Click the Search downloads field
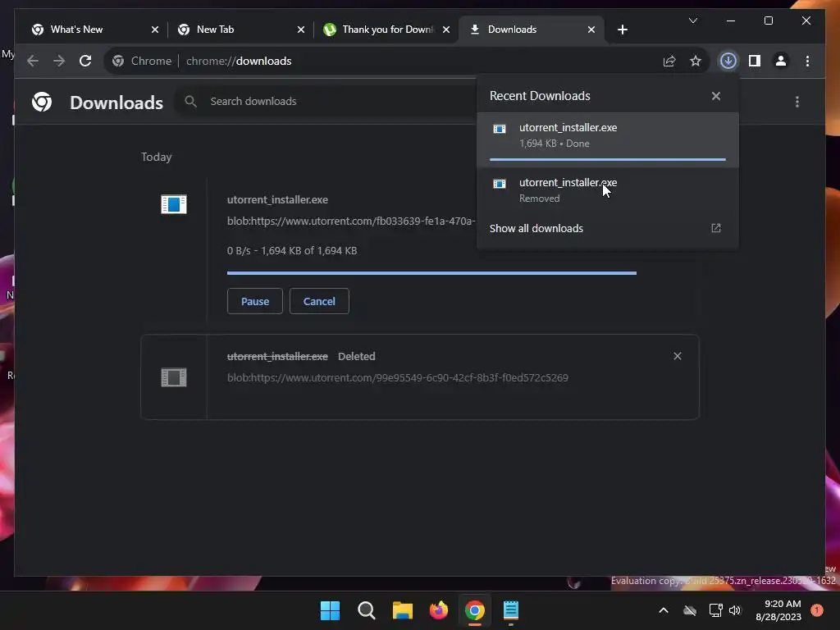840x630 pixels. pos(326,101)
